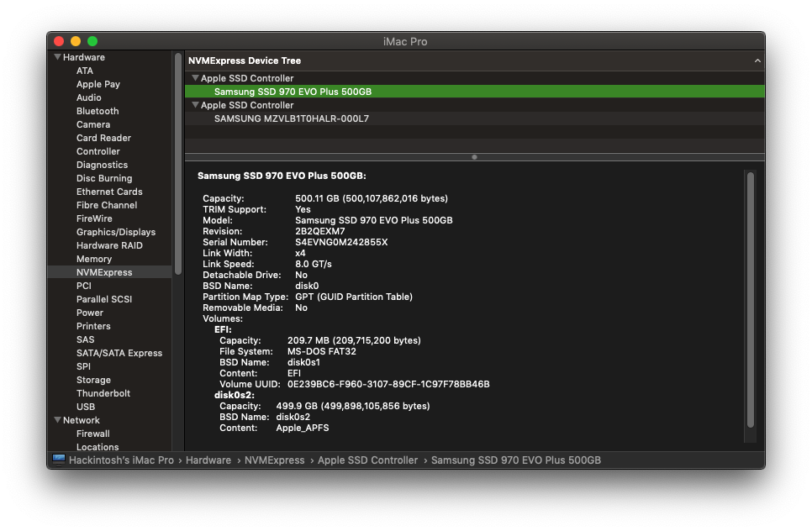The image size is (812, 531).
Task: Click the EFI Volume UUID value
Action: 388,384
